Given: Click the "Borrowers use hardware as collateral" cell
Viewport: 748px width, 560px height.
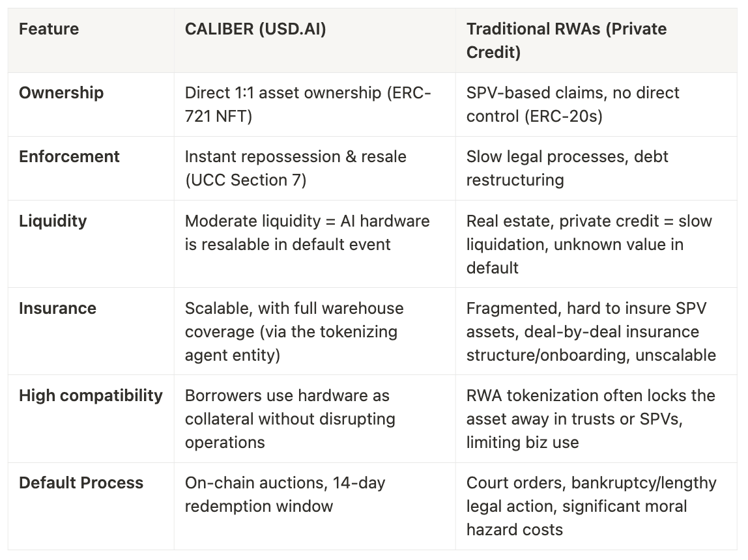Looking at the screenshot, I should point(290,419).
